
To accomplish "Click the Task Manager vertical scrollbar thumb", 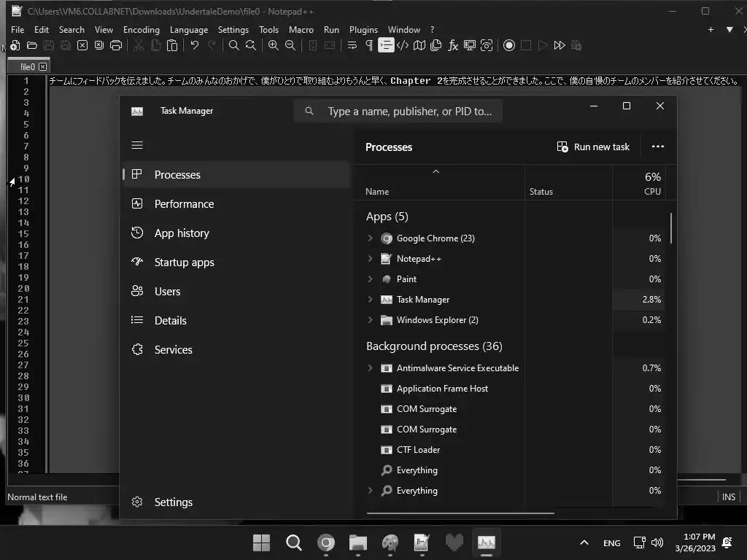I will coord(671,228).
